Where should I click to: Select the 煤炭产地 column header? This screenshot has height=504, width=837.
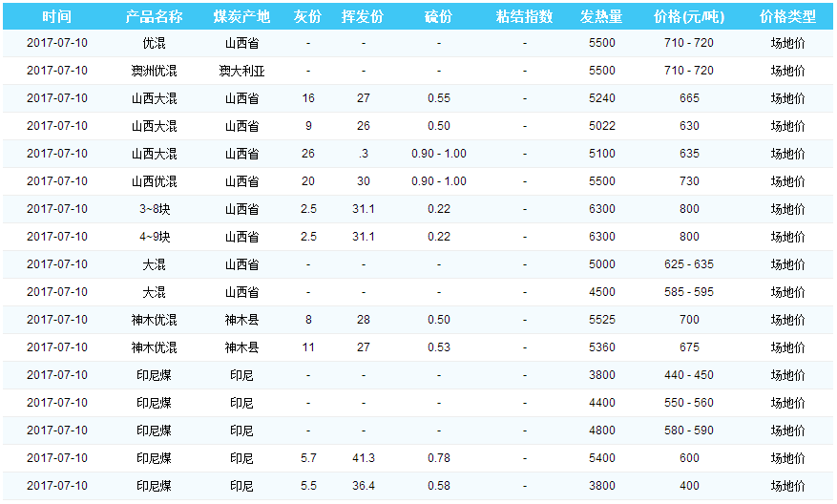point(241,17)
